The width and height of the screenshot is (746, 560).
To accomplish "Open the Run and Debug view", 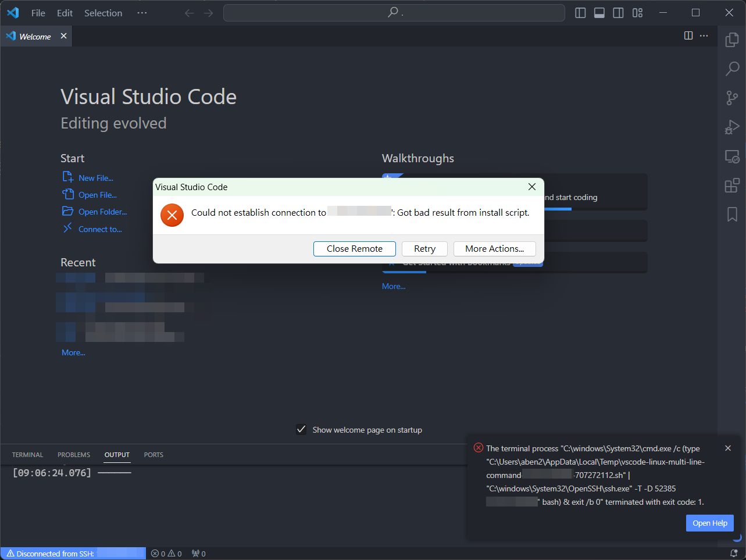I will pos(732,127).
